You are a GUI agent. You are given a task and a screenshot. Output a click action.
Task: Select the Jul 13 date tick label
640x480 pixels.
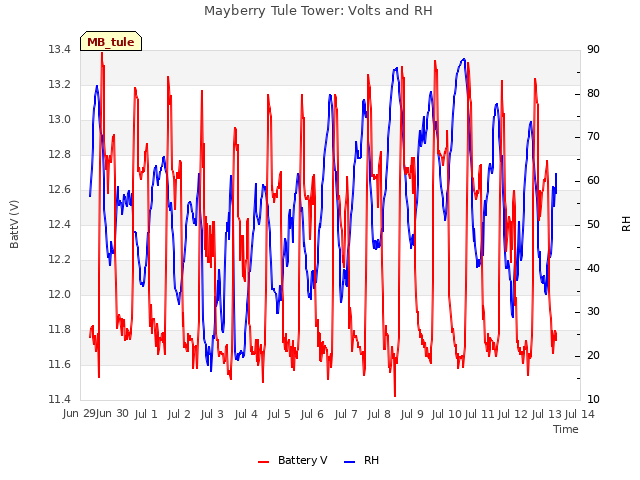[x=546, y=414]
